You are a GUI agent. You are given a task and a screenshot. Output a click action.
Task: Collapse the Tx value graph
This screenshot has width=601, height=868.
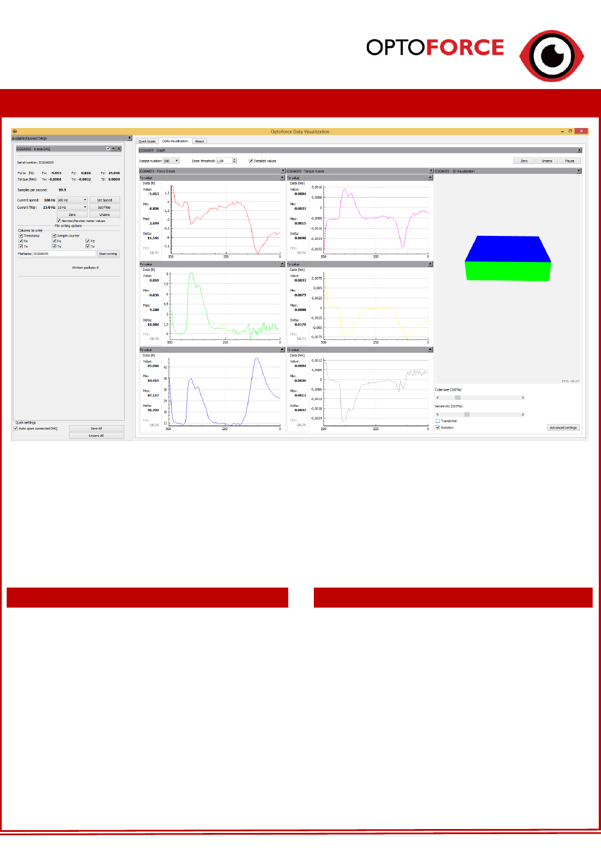430,177
